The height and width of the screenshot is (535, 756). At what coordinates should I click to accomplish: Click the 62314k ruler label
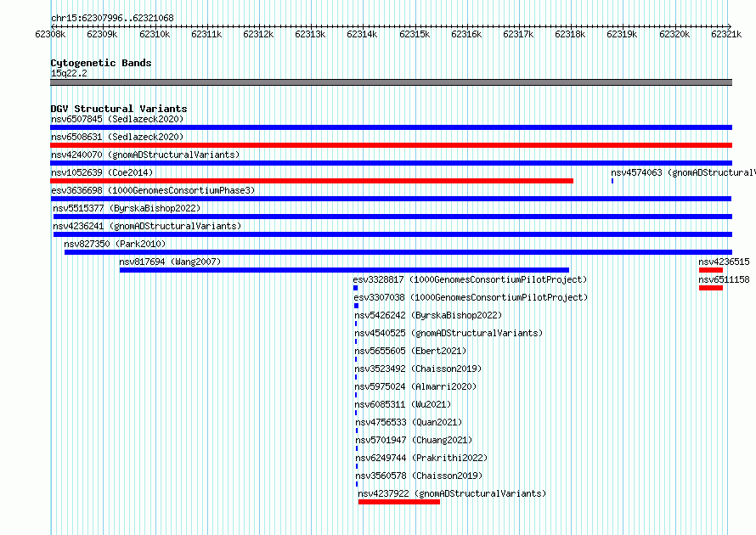[x=362, y=34]
